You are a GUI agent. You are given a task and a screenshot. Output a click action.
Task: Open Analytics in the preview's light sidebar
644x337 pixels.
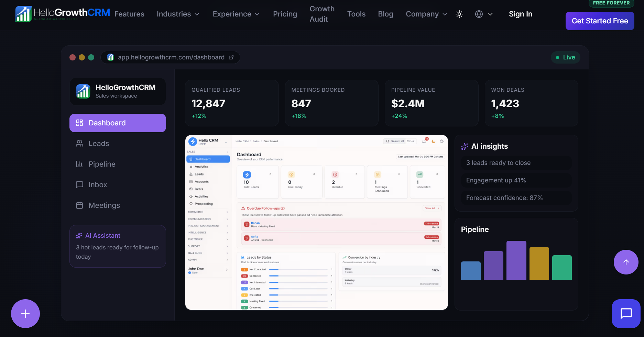click(208, 167)
